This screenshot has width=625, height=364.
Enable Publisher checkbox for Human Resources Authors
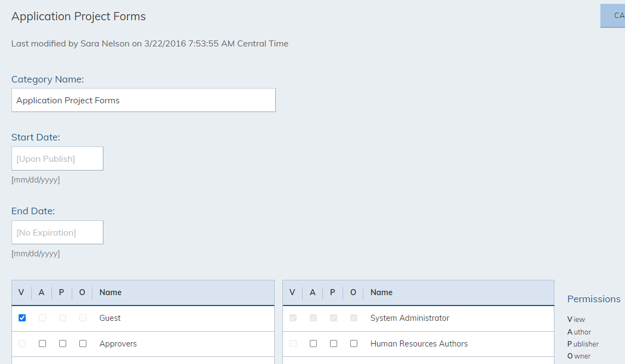pyautogui.click(x=334, y=343)
